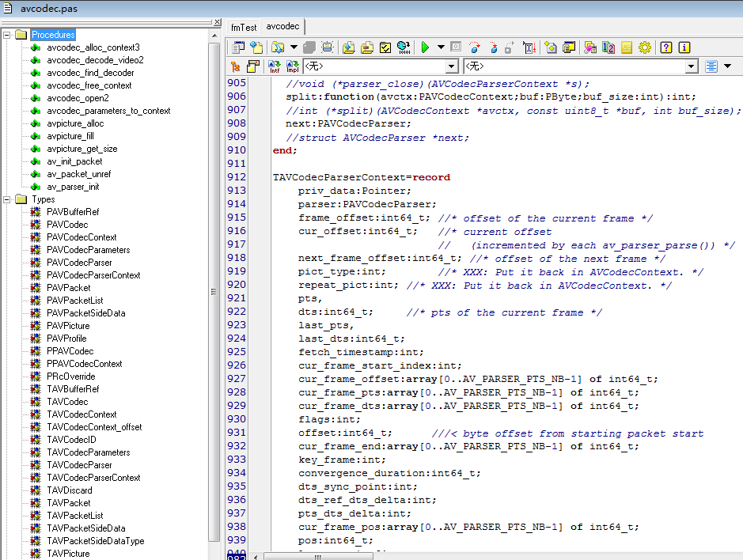
Task: Click the question mark help icon
Action: coord(666,47)
